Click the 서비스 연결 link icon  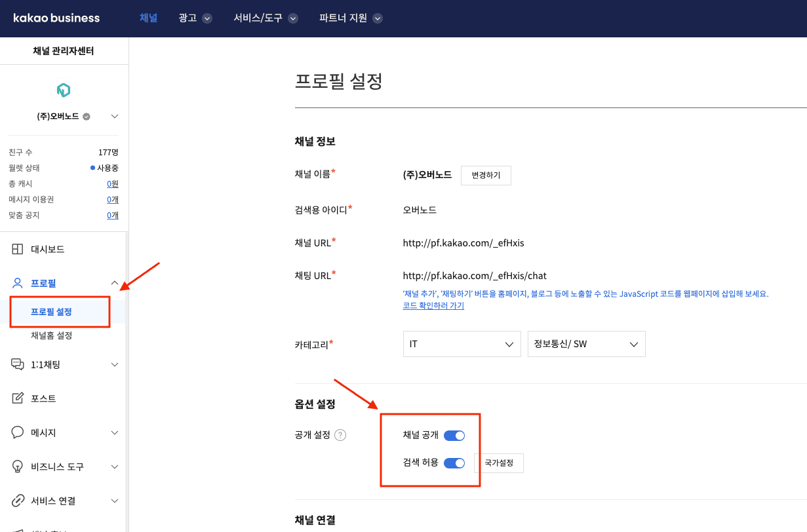tap(18, 501)
